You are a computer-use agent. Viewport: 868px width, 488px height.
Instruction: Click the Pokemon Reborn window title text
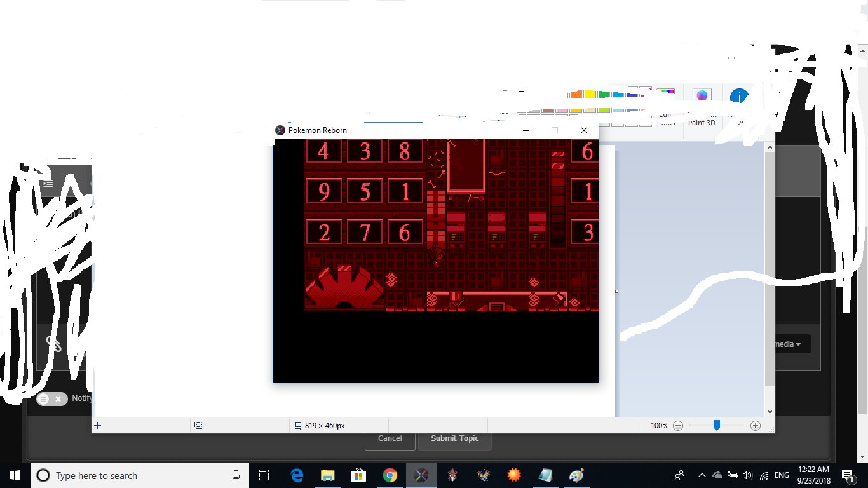[x=318, y=130]
